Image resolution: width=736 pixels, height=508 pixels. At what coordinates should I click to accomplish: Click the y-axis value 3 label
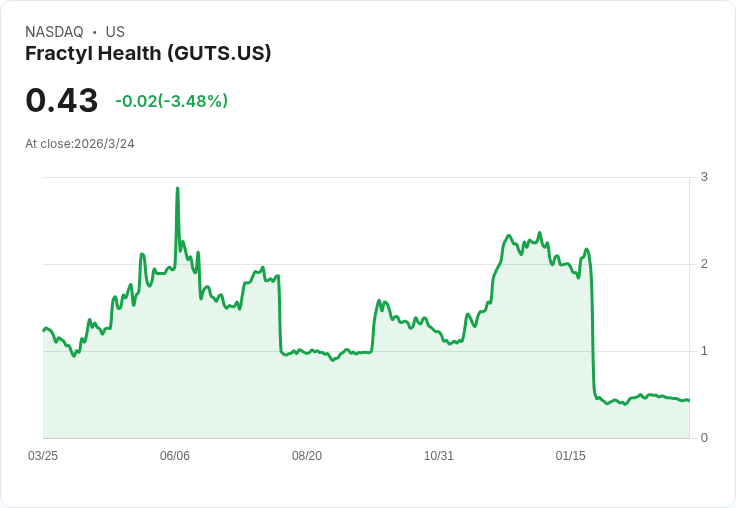pos(704,177)
